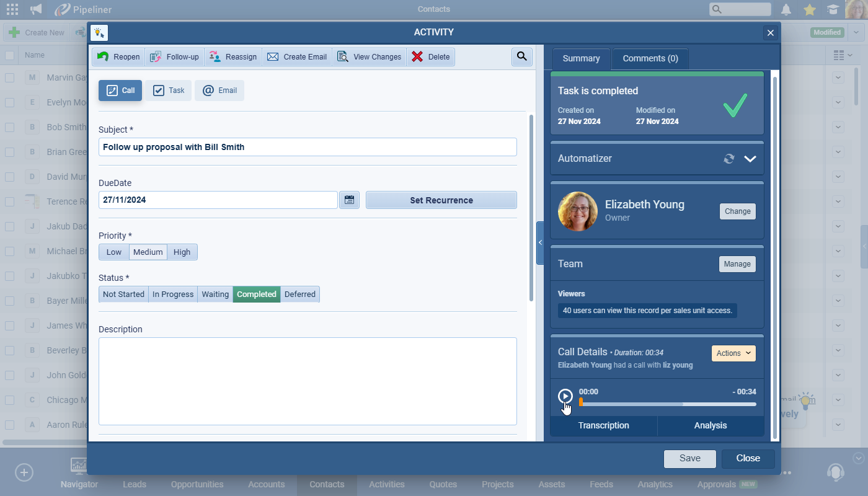868x496 pixels.
Task: Click the Set Recurrence button
Action: click(x=441, y=200)
